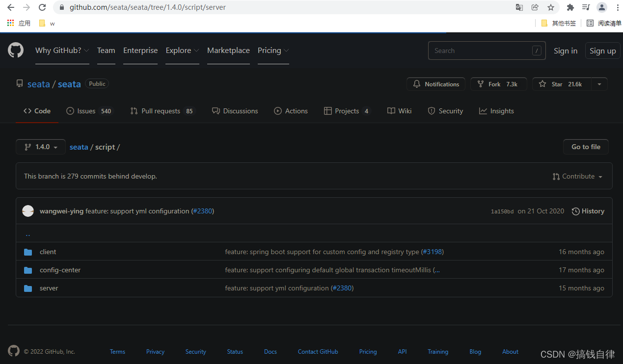Expand the Contribute dropdown
The width and height of the screenshot is (623, 364).
click(x=577, y=176)
